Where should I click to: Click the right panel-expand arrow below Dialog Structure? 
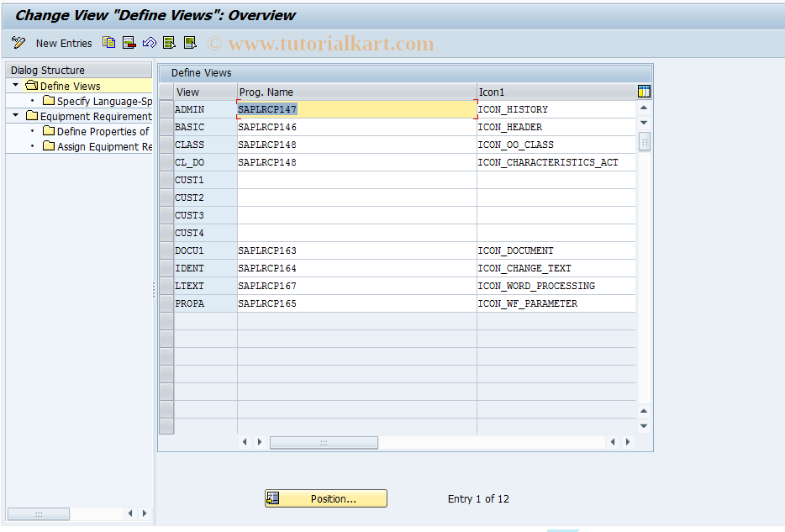pos(143,514)
